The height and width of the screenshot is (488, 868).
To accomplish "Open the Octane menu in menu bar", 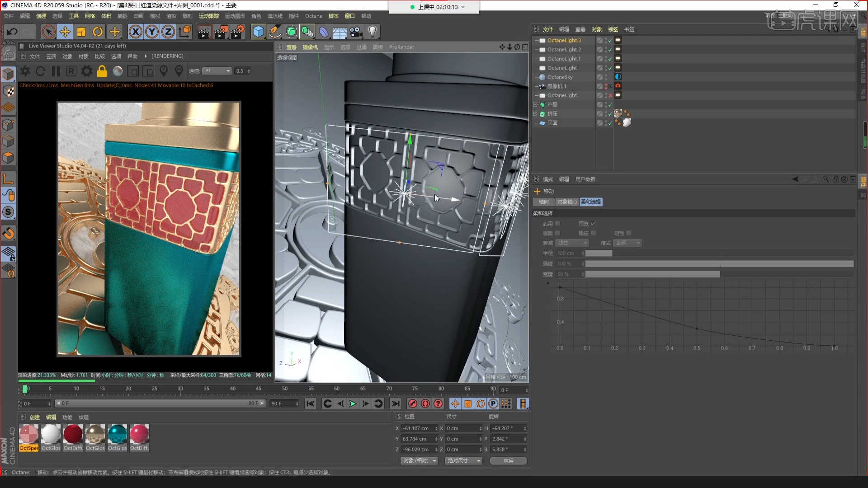I will [x=314, y=16].
